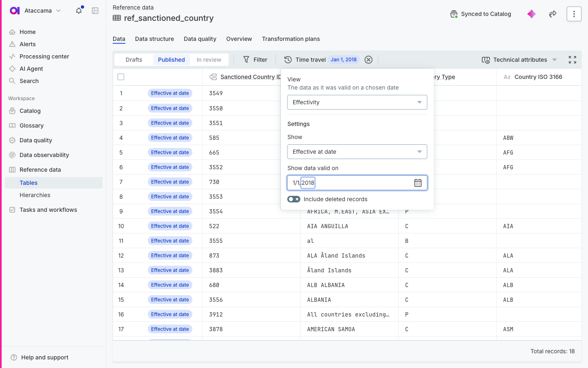588x368 pixels.
Task: Click the Time travel clock icon
Action: click(x=288, y=60)
